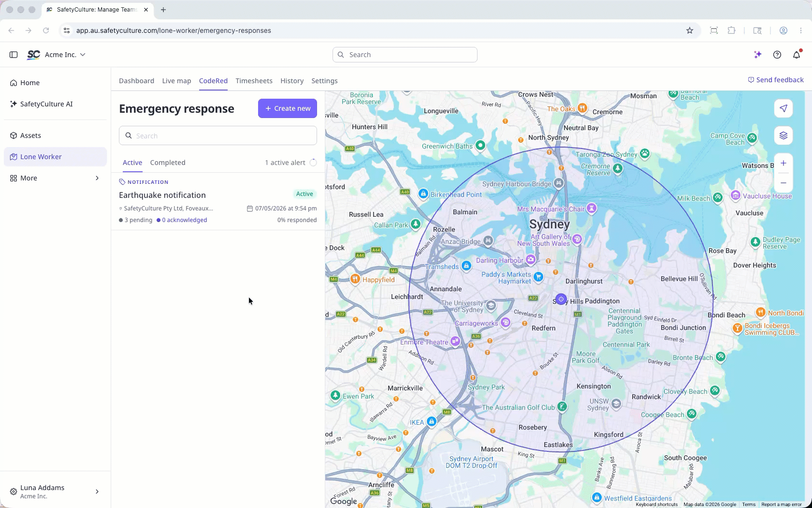Click the Active status badge

(x=304, y=194)
